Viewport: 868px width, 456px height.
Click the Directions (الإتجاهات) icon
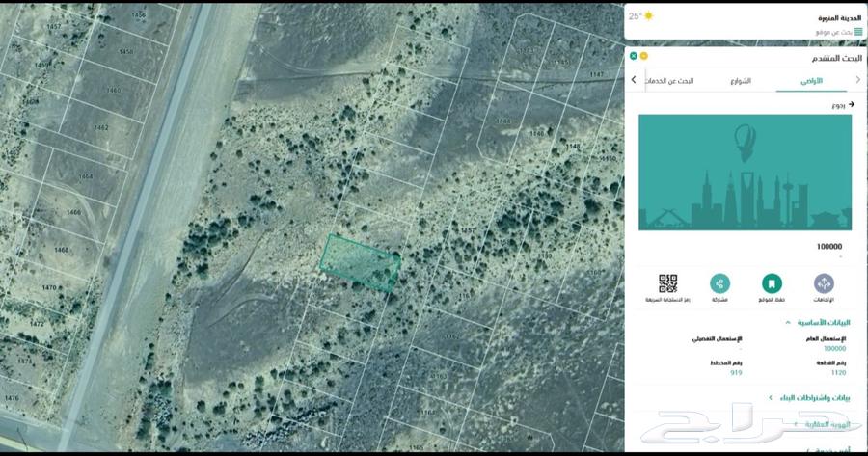point(824,283)
